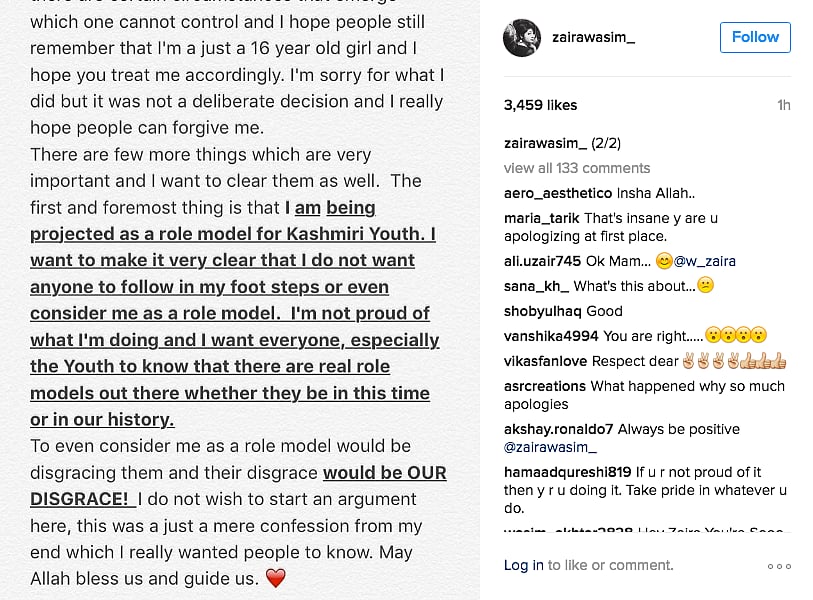This screenshot has height=600, width=813.
Task: Click the 1h post timestamp
Action: click(783, 105)
